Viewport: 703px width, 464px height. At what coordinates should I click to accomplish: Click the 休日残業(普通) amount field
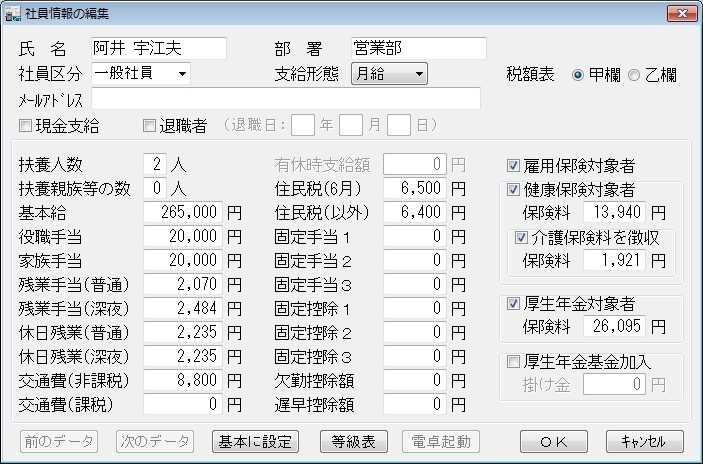point(183,332)
